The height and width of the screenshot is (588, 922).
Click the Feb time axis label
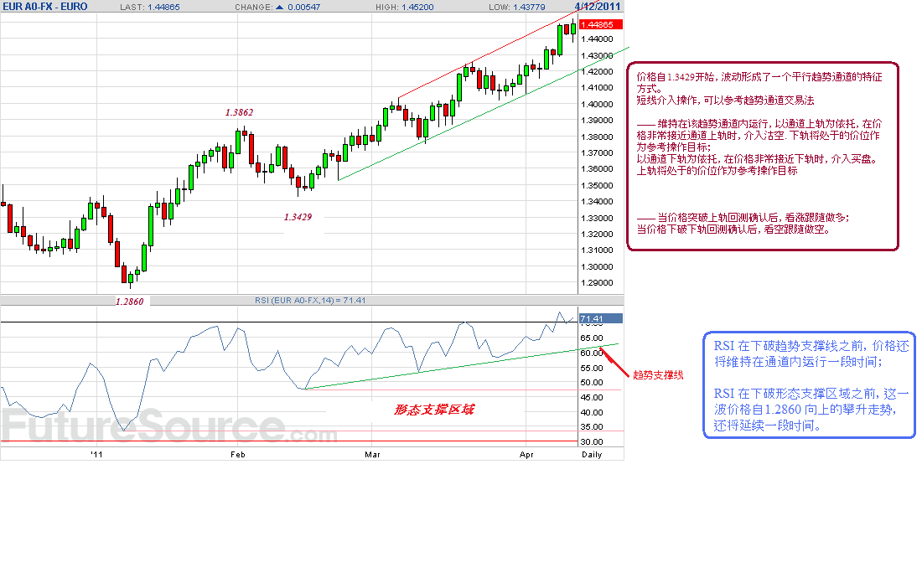point(237,454)
